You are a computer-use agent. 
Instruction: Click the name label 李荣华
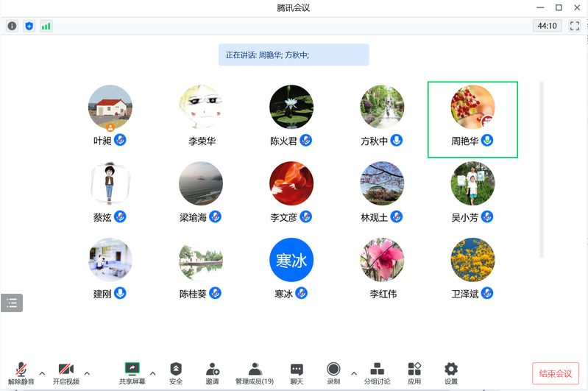[x=202, y=141]
